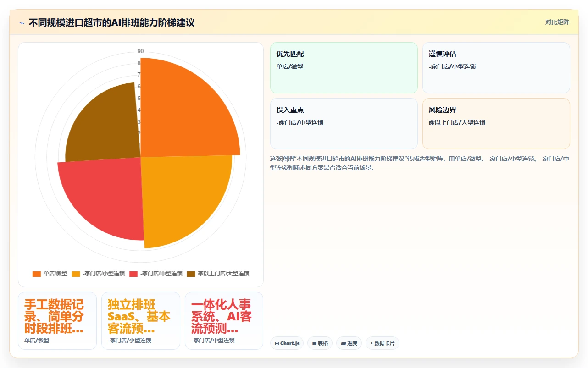Click the 对比矩阵 label in header
This screenshot has height=368, width=588.
pos(557,22)
